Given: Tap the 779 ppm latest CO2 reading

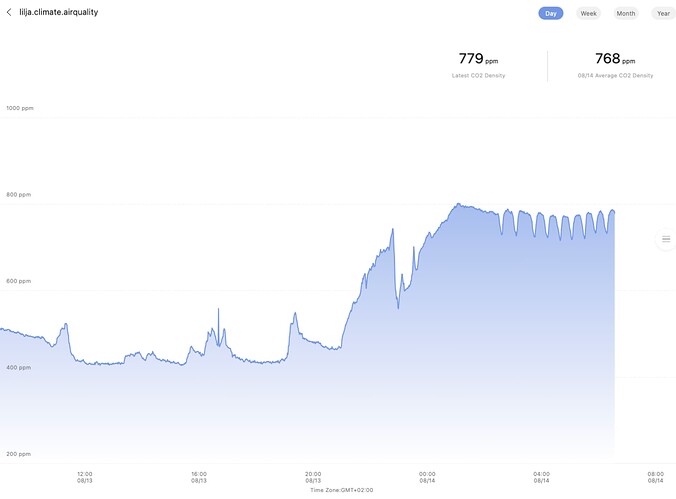Looking at the screenshot, I should point(478,59).
